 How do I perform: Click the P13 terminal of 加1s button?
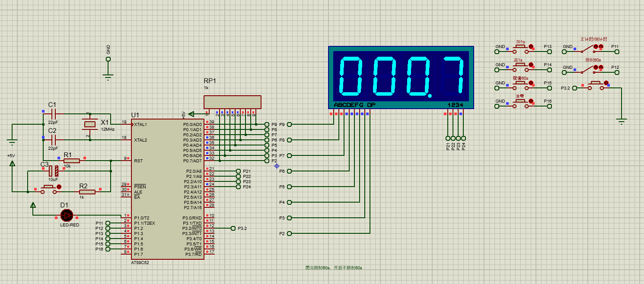[x=549, y=52]
